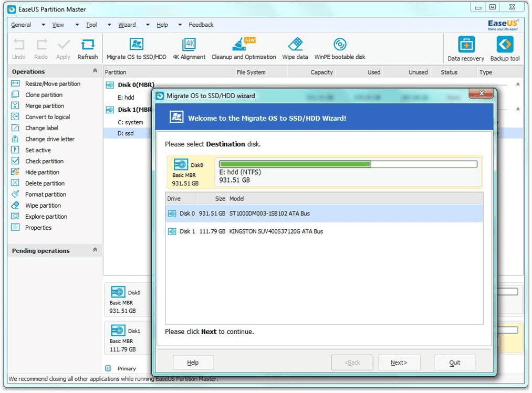Launch Migrate OS to SSD/HDD tool

[137, 49]
